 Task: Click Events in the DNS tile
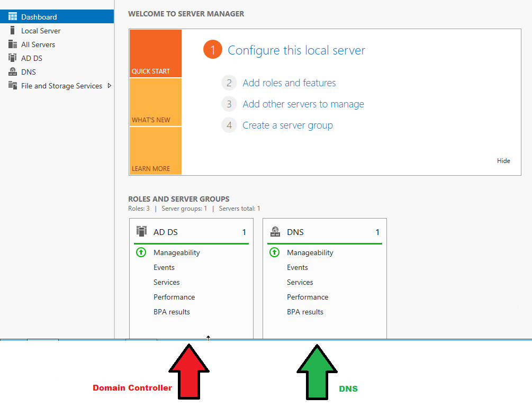297,267
